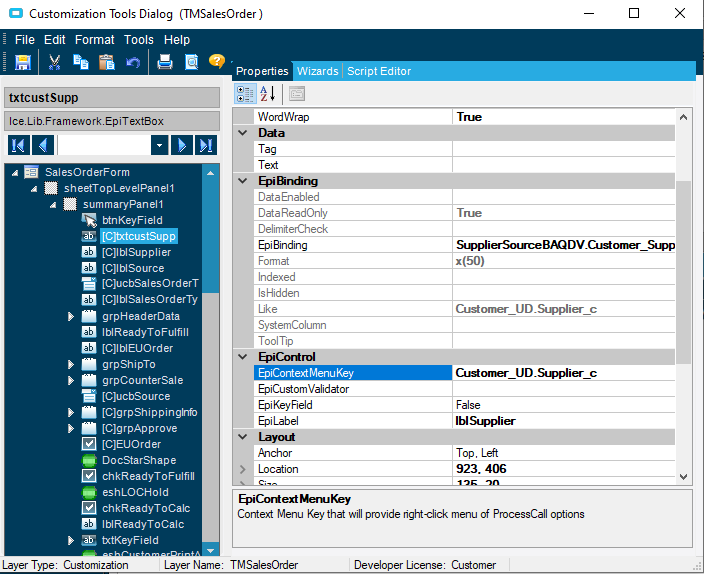Click the Undo arrow icon
Image resolution: width=704 pixels, height=574 pixels.
pyautogui.click(x=133, y=62)
